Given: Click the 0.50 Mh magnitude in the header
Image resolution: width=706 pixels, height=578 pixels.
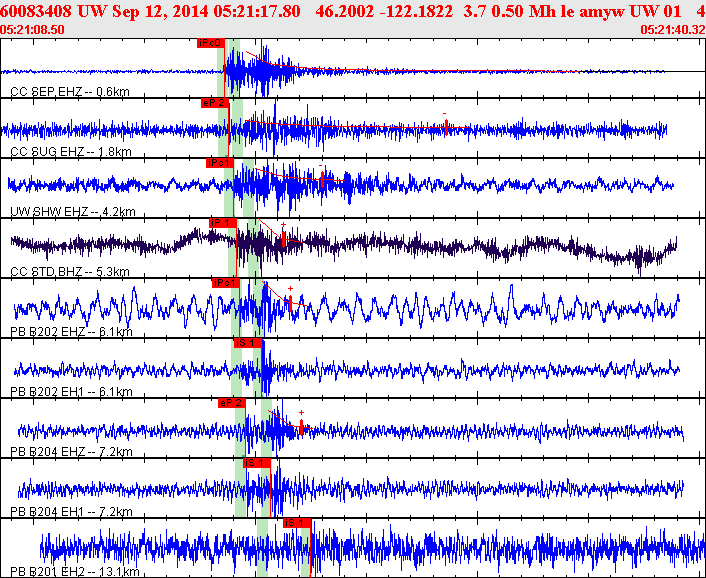Looking at the screenshot, I should tap(520, 12).
